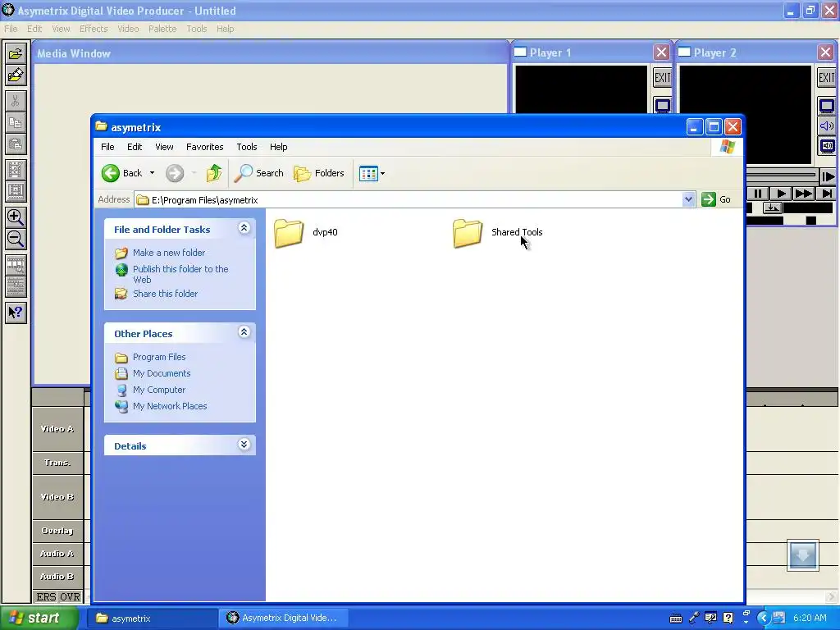Open My Computer from Other Places

click(x=159, y=390)
